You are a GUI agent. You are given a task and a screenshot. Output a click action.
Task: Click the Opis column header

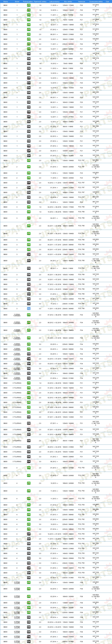pos(107,2)
